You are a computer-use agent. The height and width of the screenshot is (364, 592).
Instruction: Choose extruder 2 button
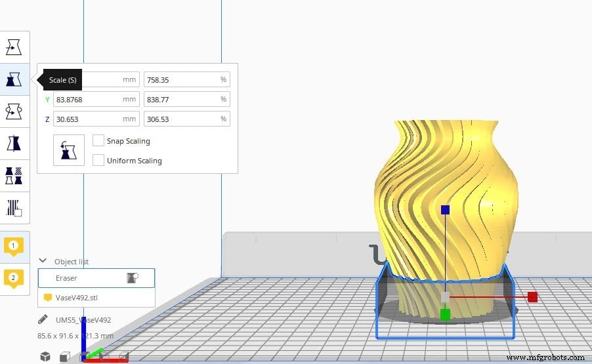[x=14, y=279]
